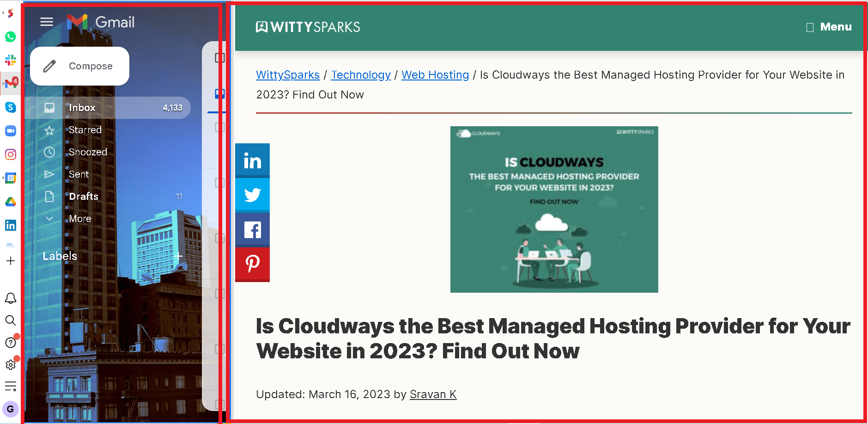Create a new label with the plus icon
The width and height of the screenshot is (868, 424).
click(179, 256)
